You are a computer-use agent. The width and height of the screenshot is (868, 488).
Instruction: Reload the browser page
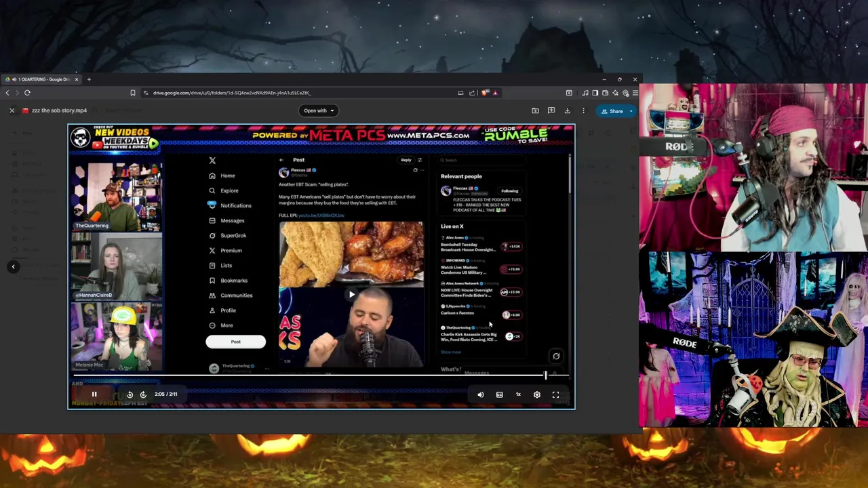[27, 93]
